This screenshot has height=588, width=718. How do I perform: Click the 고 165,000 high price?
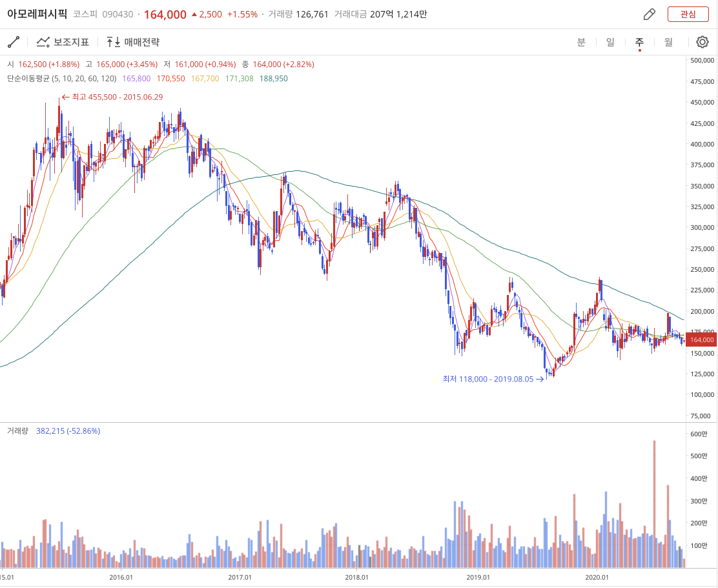click(x=121, y=65)
